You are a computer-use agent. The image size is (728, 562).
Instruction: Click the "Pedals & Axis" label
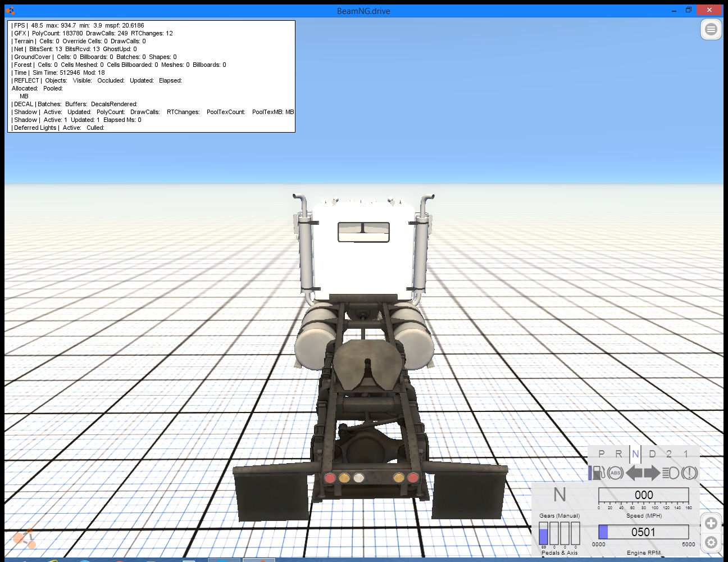[x=559, y=552]
